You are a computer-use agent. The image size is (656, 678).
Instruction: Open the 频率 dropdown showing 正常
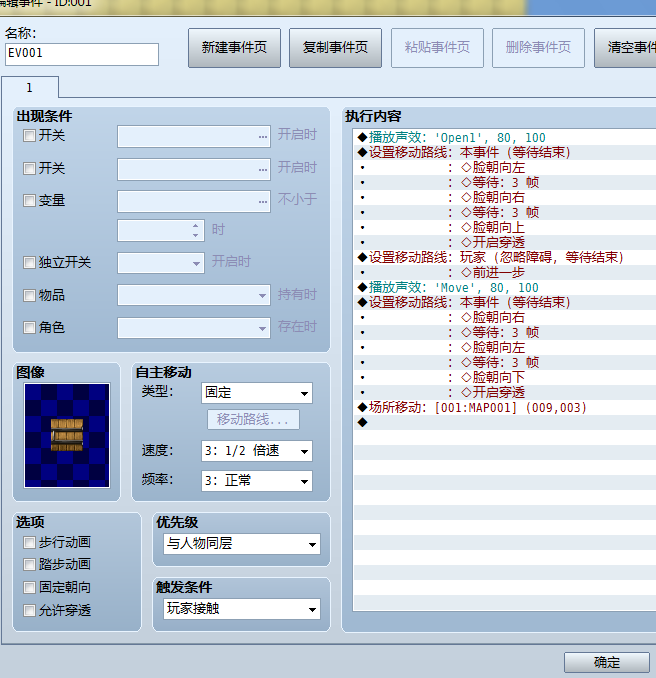coord(257,481)
